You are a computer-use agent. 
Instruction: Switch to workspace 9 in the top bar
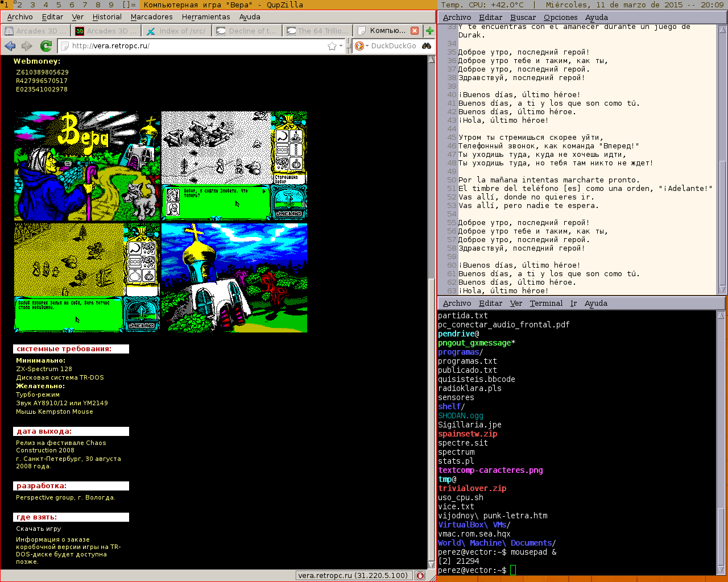[111, 5]
